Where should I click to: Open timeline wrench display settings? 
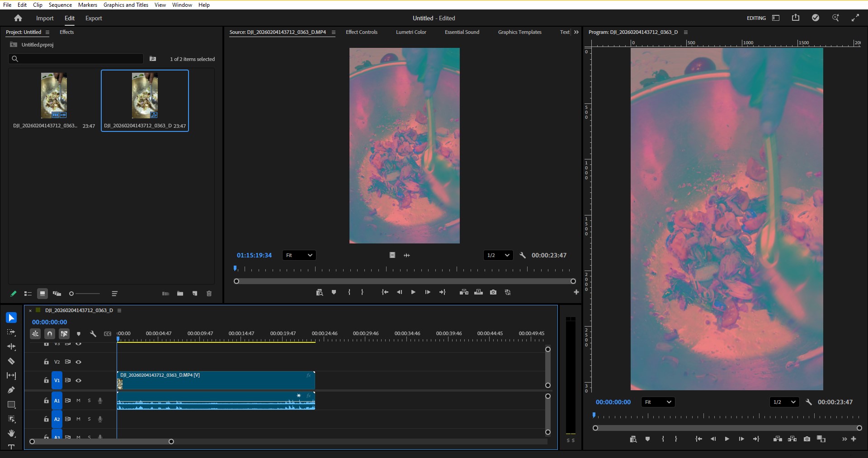point(93,334)
